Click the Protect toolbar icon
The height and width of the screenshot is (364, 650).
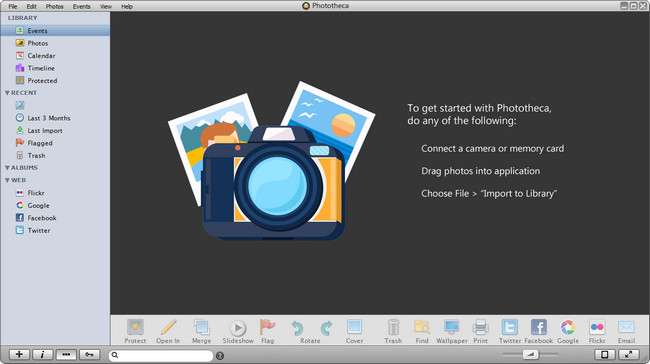pos(135,327)
